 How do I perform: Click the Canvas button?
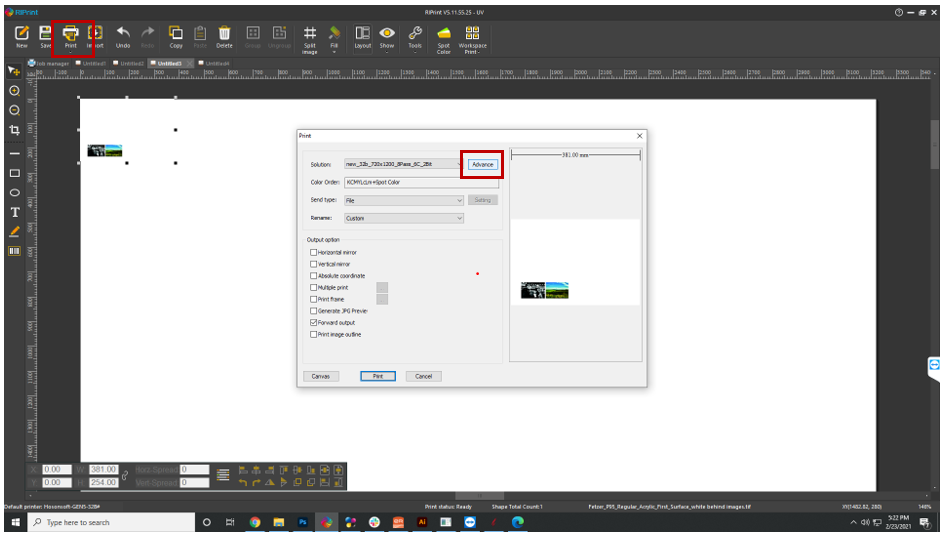coord(321,376)
